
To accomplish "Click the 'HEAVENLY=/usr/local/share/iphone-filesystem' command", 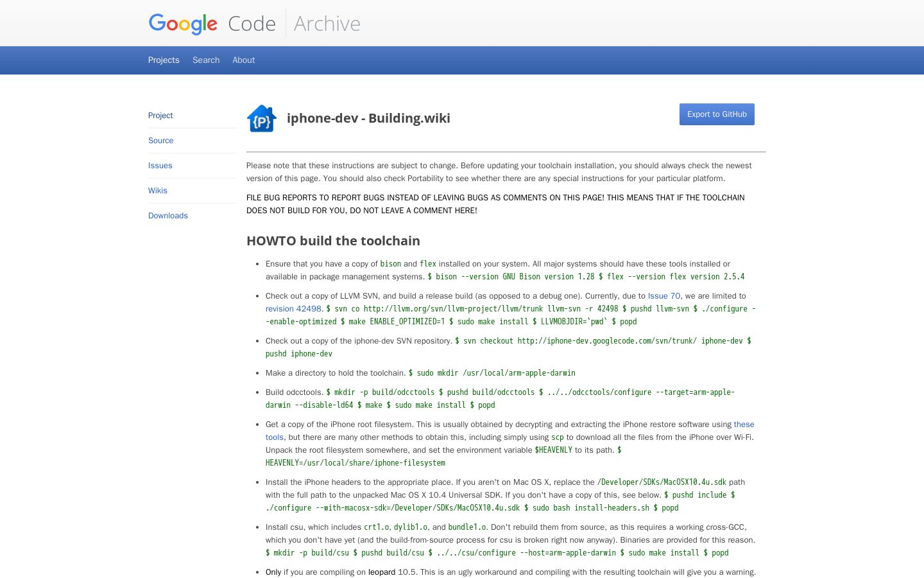I will [355, 463].
